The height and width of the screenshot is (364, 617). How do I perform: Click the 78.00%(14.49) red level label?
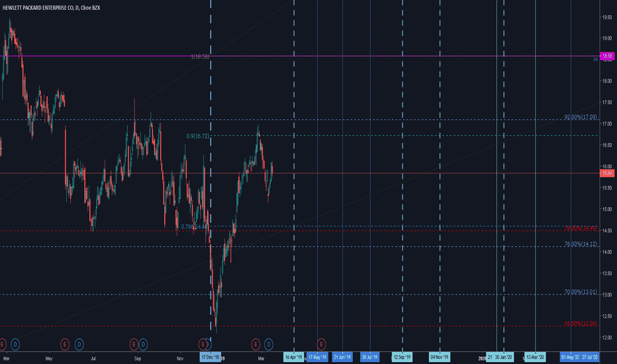pos(581,228)
